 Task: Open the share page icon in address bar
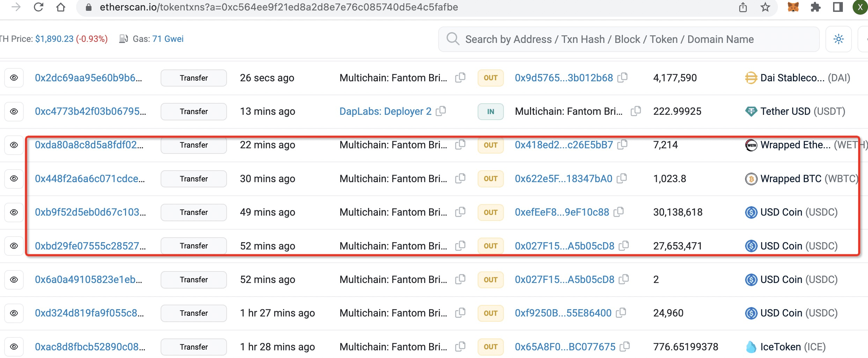743,7
